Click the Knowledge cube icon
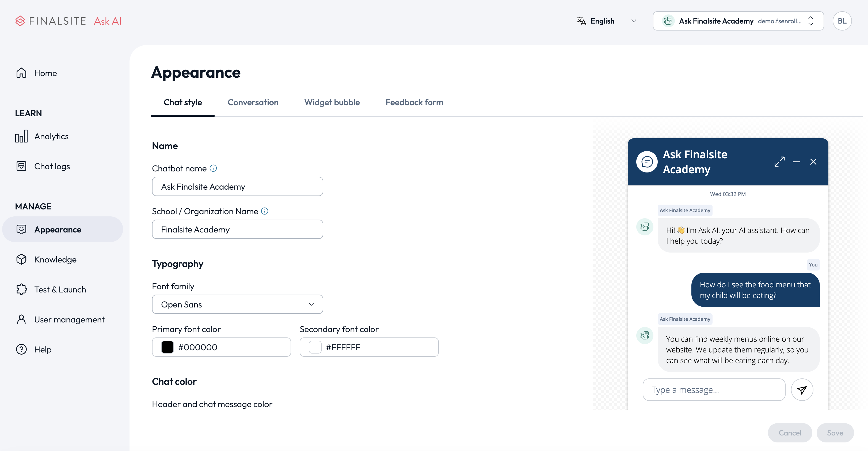This screenshot has height=451, width=868. click(x=21, y=259)
